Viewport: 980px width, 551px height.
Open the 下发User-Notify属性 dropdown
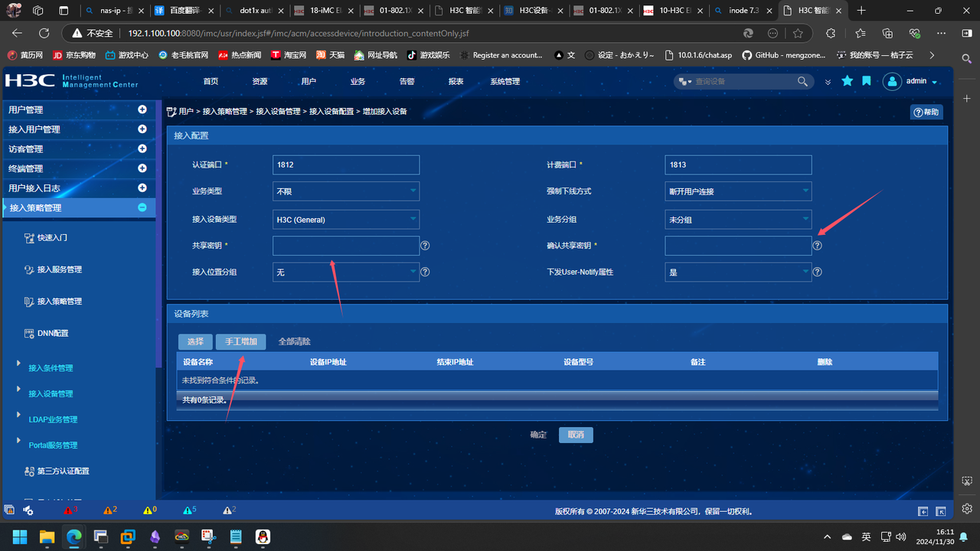[738, 272]
